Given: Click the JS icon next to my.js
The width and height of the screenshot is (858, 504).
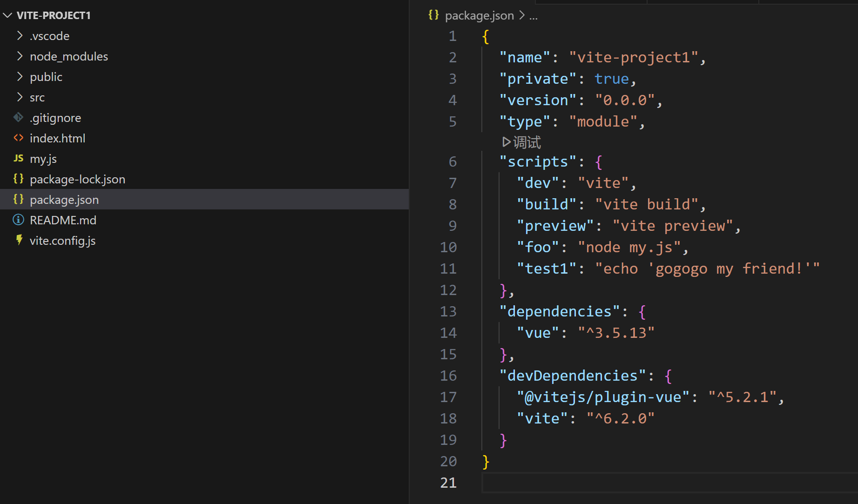Looking at the screenshot, I should [x=18, y=158].
